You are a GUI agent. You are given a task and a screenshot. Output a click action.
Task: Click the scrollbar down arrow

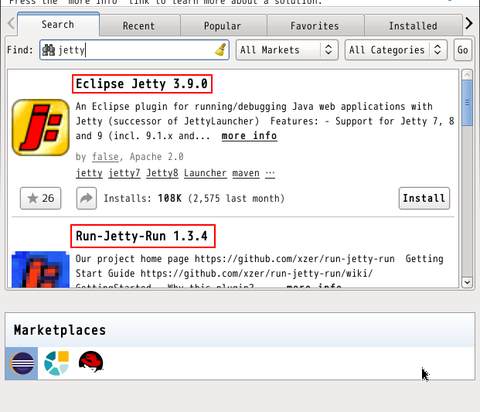(x=467, y=282)
